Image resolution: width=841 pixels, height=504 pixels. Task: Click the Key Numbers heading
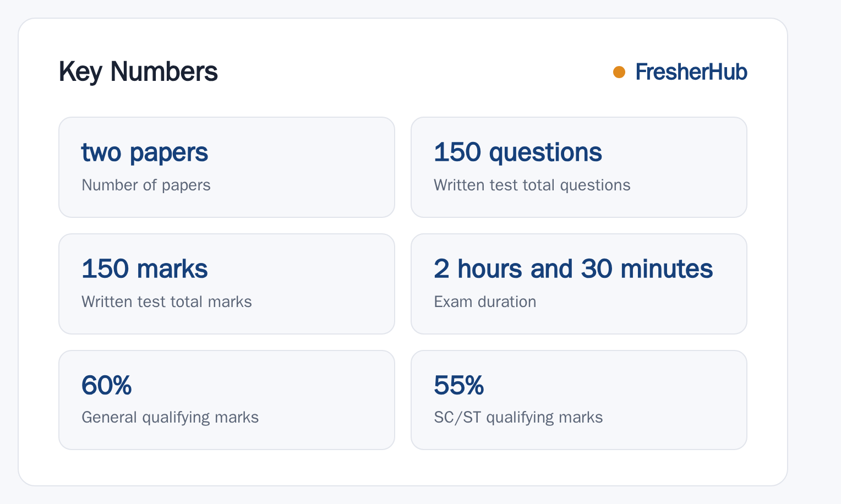tap(138, 72)
